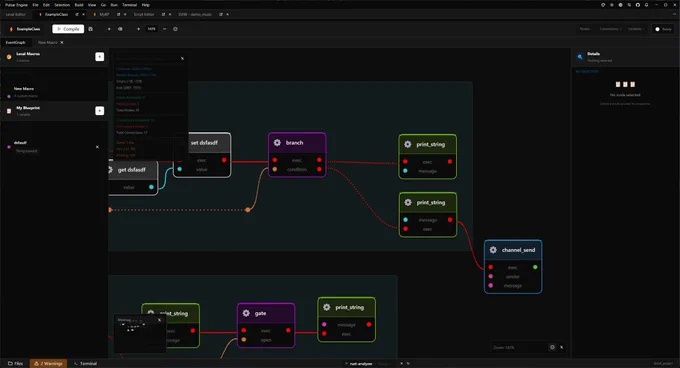Click the gear icon on channel_send node
680x368 pixels.
pyautogui.click(x=493, y=250)
